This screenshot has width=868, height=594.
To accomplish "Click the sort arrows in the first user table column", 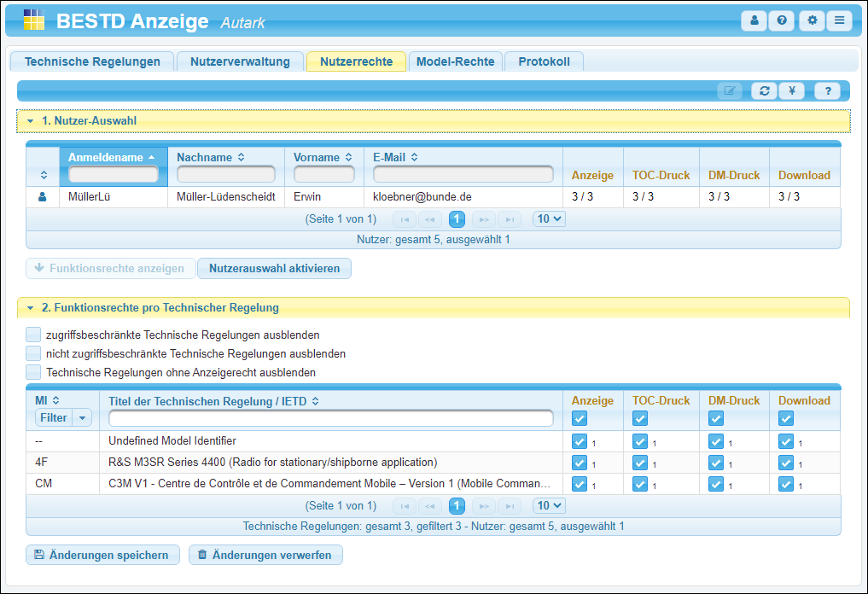I will (x=44, y=175).
